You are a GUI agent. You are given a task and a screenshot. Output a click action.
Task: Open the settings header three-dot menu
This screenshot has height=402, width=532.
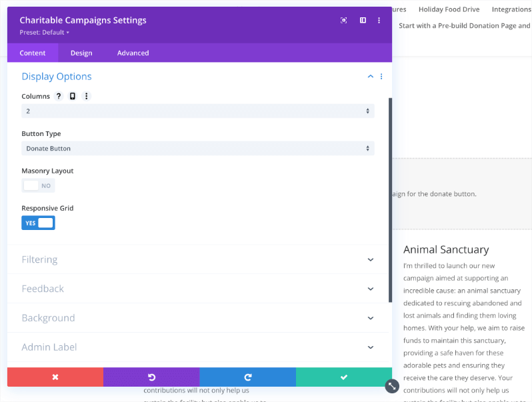tap(379, 21)
